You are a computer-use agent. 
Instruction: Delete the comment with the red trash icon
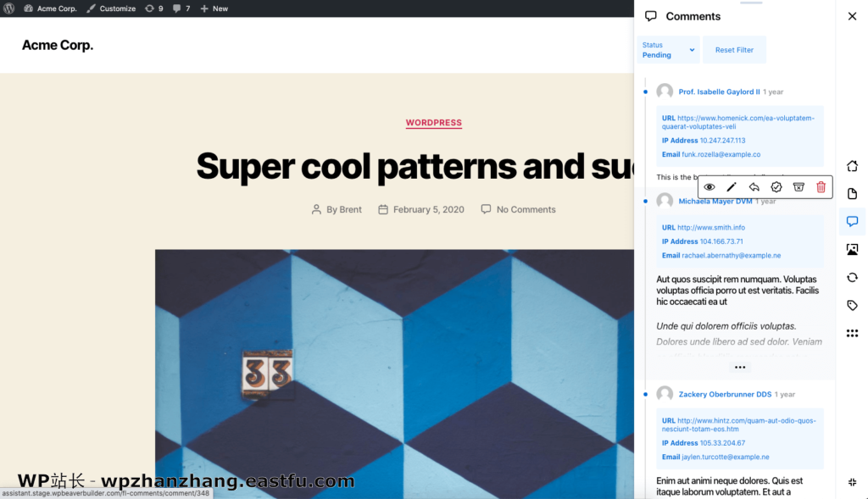(x=820, y=186)
